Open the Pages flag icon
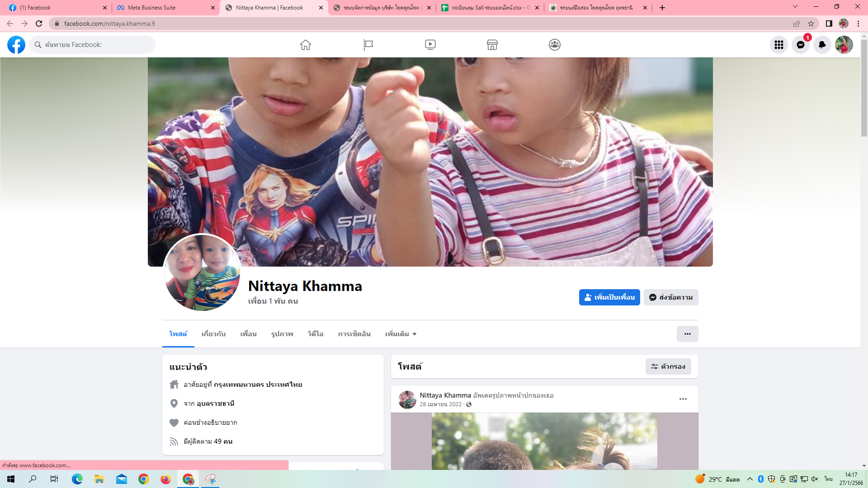Viewport: 868px width, 488px height. (368, 45)
